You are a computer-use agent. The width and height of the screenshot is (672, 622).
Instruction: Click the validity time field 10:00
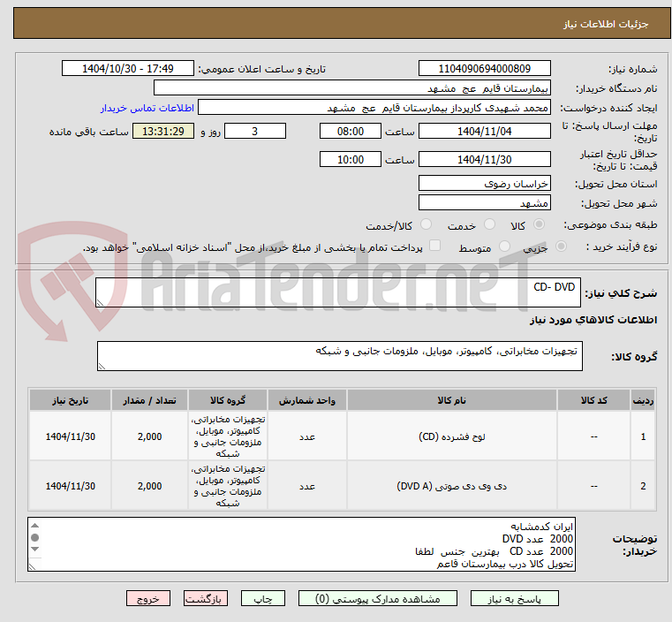tap(351, 159)
